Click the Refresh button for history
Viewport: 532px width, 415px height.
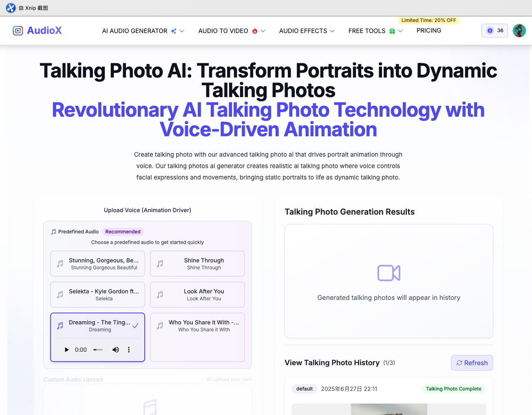click(x=472, y=362)
